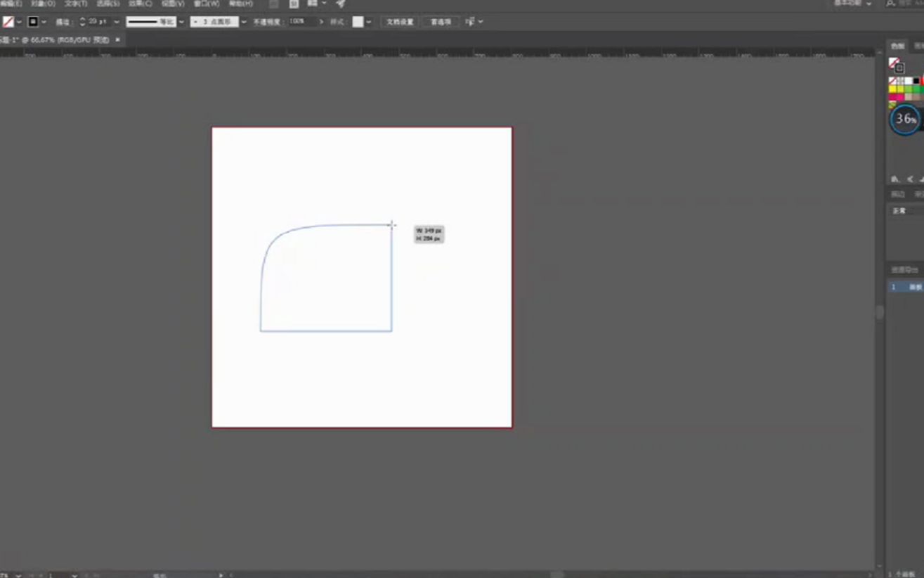Open the artboard navigation dropdown in status bar
Screen dimensions: 924x578
click(x=74, y=575)
